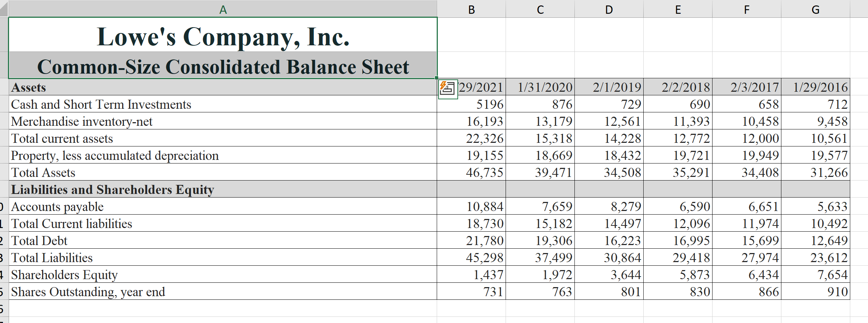Screen dimensions: 868x323
Task: Click cash value 876 cell
Action: tap(540, 104)
